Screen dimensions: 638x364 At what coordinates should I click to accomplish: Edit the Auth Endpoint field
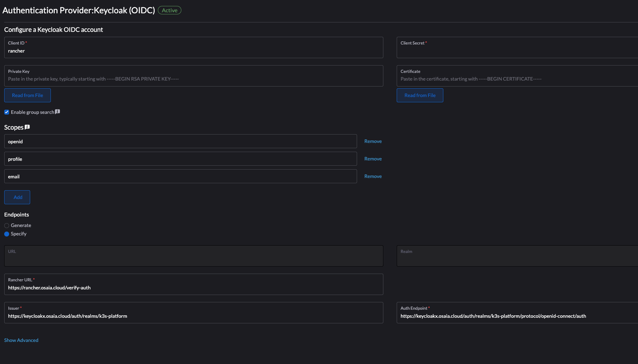[517, 313]
